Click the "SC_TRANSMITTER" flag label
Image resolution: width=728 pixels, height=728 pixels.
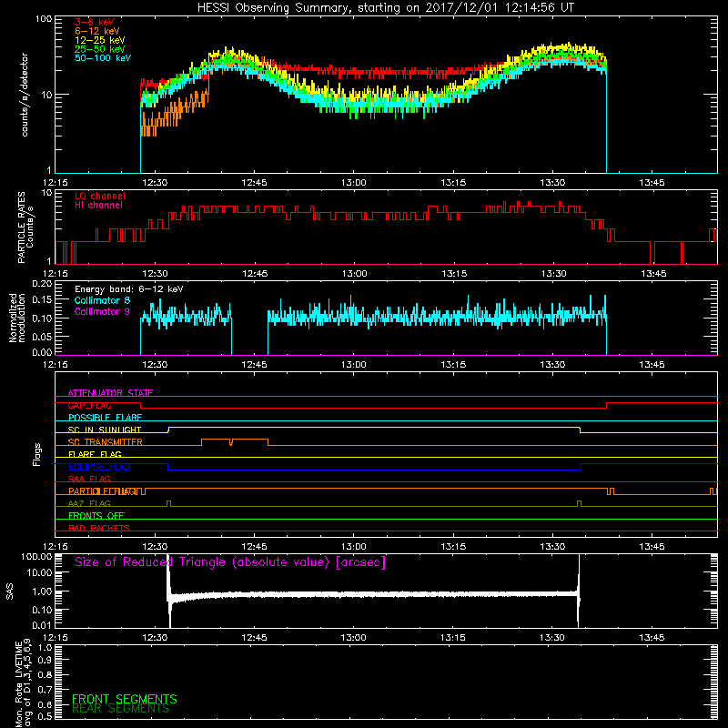[106, 442]
